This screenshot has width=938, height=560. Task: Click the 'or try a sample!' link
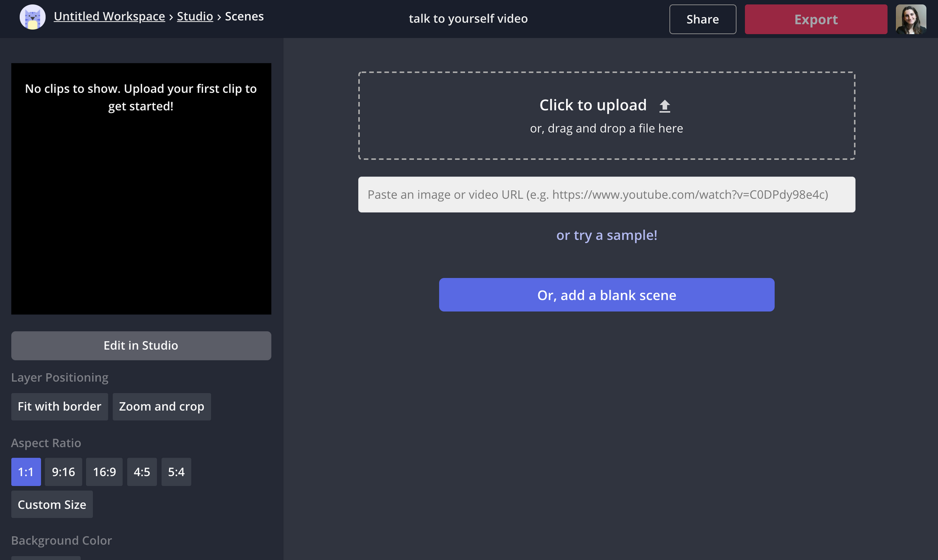click(606, 235)
